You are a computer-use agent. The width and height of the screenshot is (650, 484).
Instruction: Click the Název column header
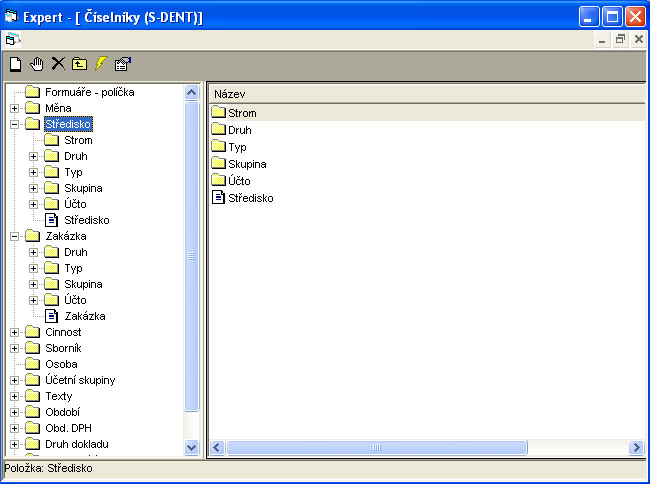pyautogui.click(x=425, y=93)
